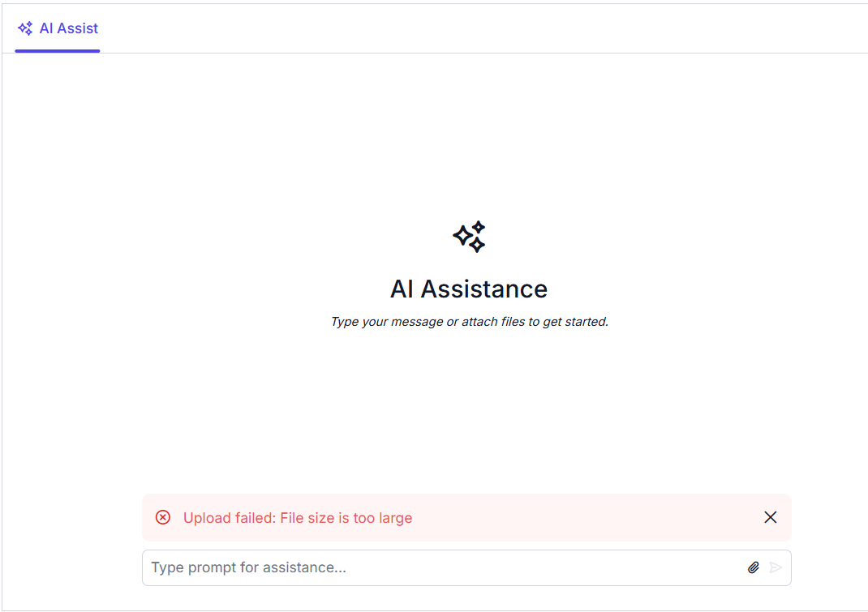Dismiss the upload failed alert
Viewport: 868px width, 612px height.
tap(771, 517)
